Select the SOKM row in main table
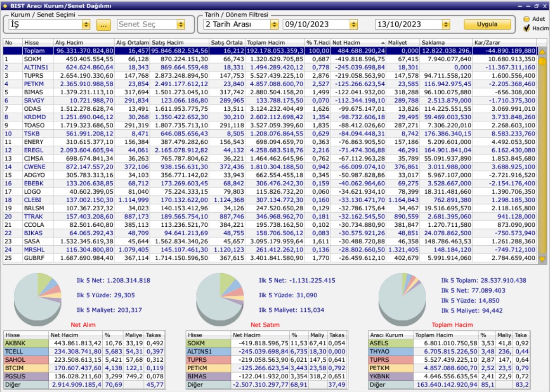 pyautogui.click(x=270, y=59)
